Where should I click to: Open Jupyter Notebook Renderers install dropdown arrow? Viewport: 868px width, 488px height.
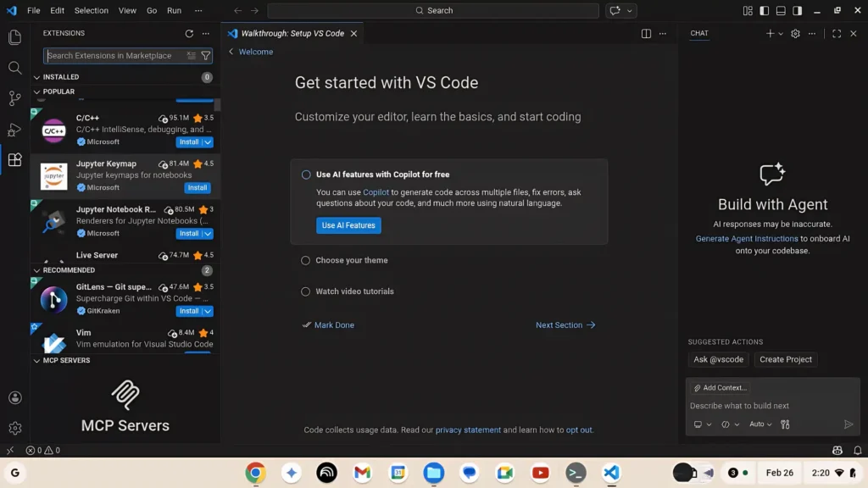(208, 234)
